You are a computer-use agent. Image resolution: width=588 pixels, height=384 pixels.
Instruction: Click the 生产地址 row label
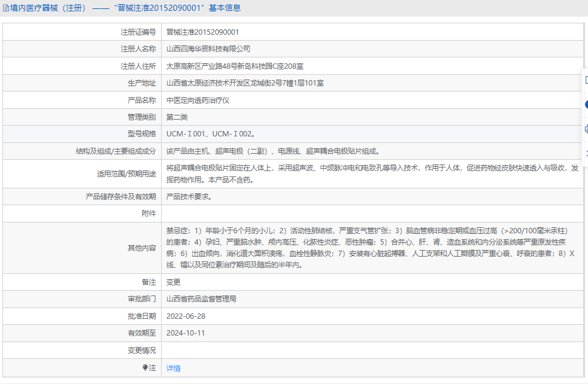click(141, 83)
